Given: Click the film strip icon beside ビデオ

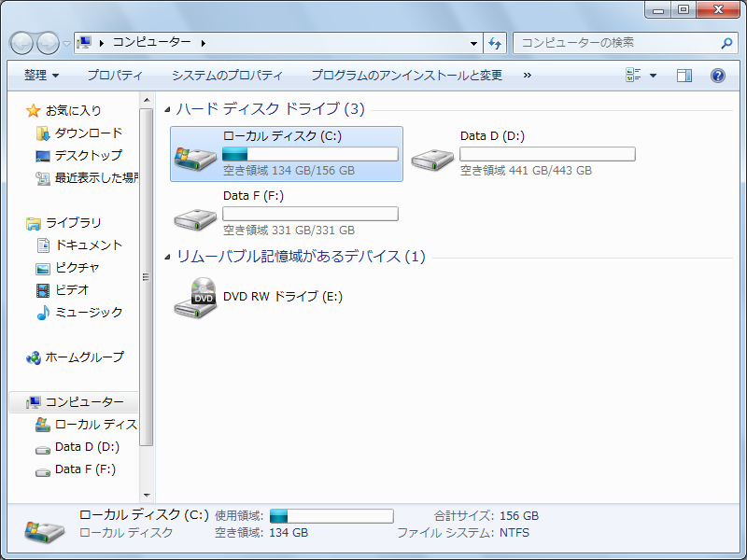Looking at the screenshot, I should 43,290.
